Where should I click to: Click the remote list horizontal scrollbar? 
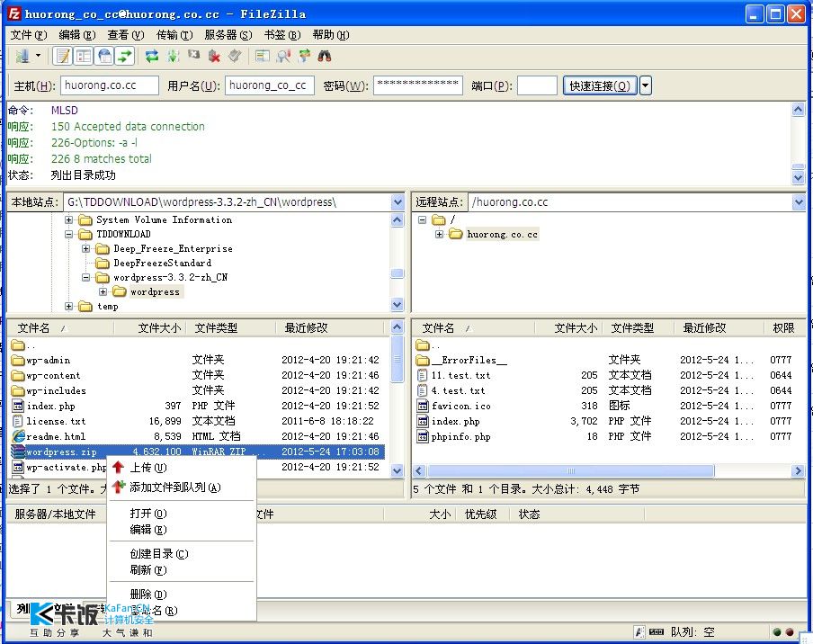[570, 470]
